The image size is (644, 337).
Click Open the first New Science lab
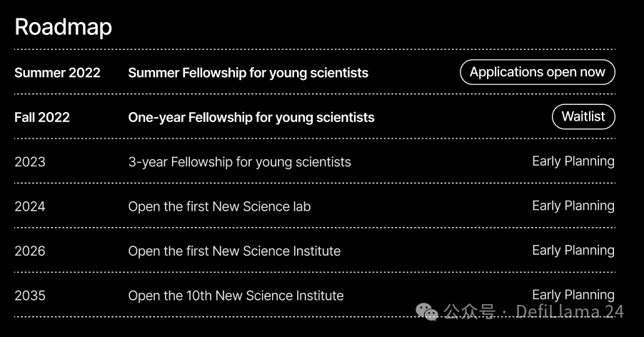click(x=219, y=206)
